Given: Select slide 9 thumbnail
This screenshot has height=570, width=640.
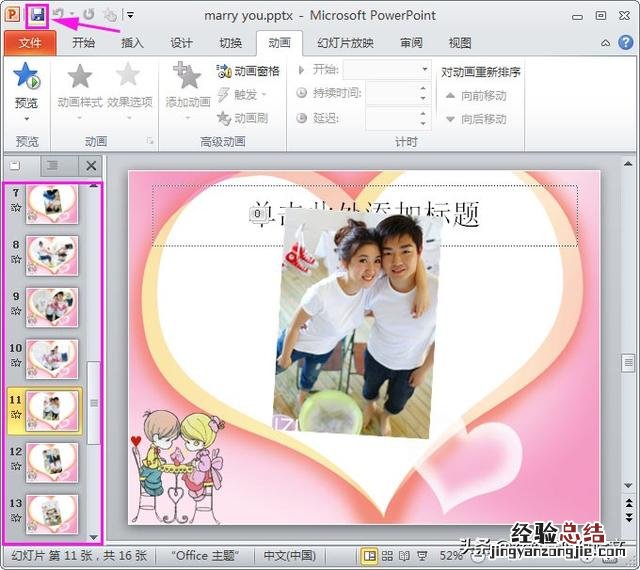Looking at the screenshot, I should click(52, 306).
